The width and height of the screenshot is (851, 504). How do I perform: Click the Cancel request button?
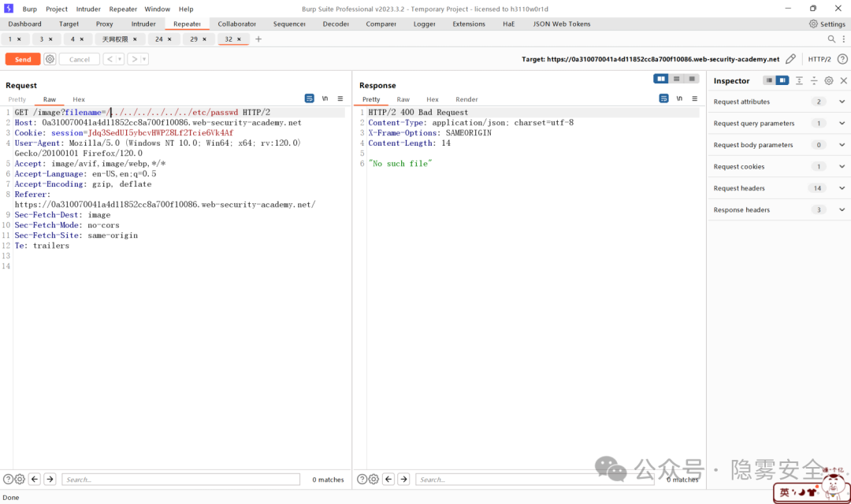(80, 59)
